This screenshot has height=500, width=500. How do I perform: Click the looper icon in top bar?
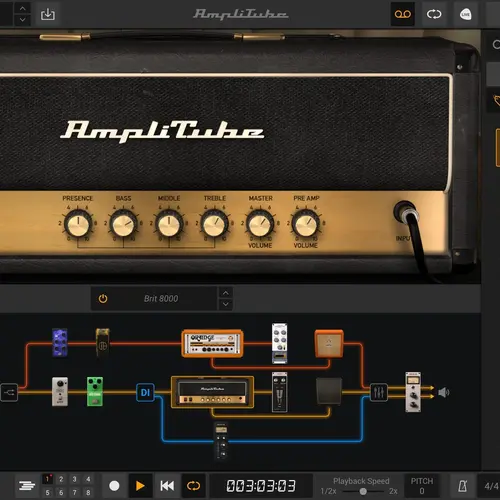[434, 14]
